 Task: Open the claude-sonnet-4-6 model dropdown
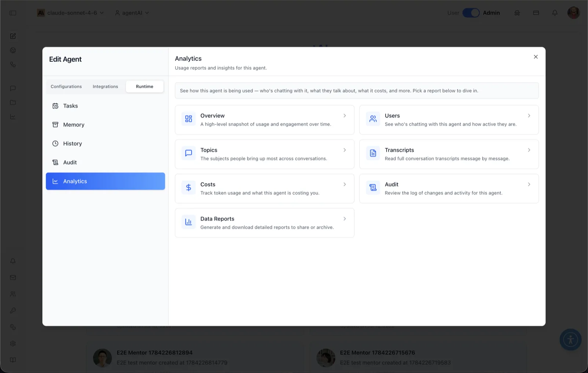71,13
